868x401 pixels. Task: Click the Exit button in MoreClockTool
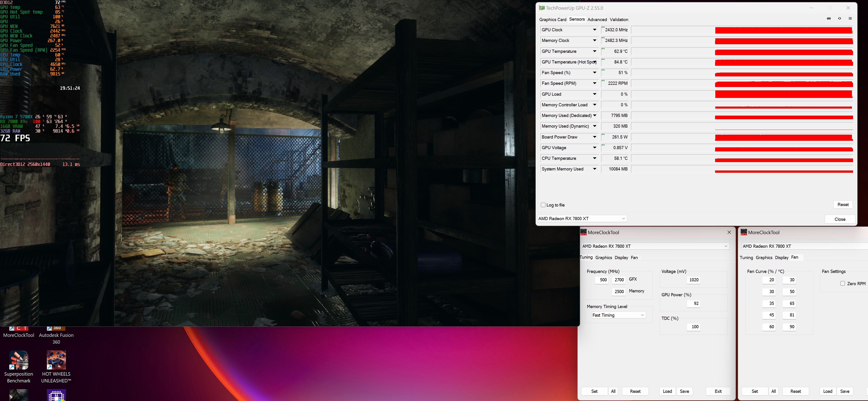[719, 391]
